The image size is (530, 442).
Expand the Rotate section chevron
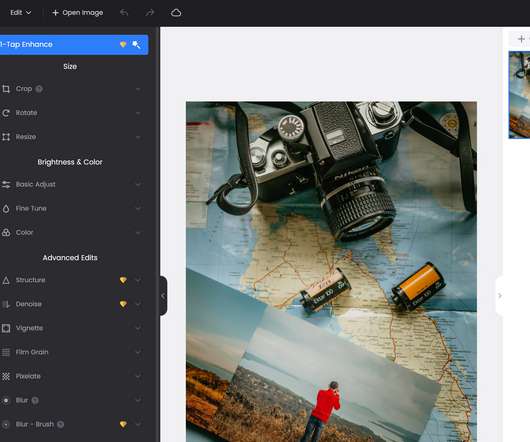tap(138, 113)
